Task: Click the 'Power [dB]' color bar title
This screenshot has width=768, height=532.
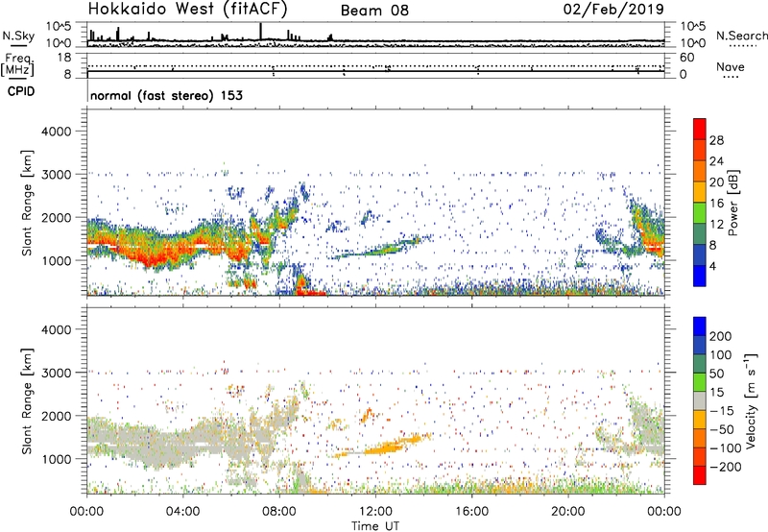Action: (x=733, y=203)
